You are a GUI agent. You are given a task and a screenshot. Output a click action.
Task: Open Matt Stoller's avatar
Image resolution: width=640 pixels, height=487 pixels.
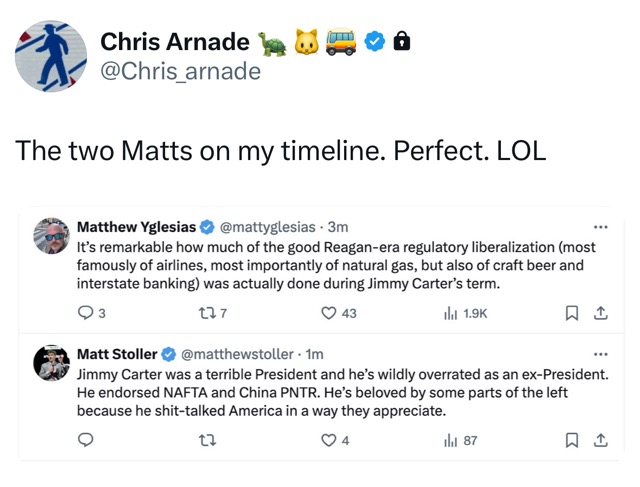pos(50,363)
